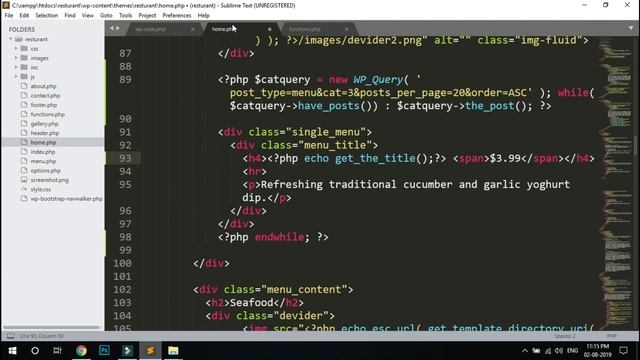Click the style.css file icon
The image size is (640, 360).
click(x=24, y=189)
